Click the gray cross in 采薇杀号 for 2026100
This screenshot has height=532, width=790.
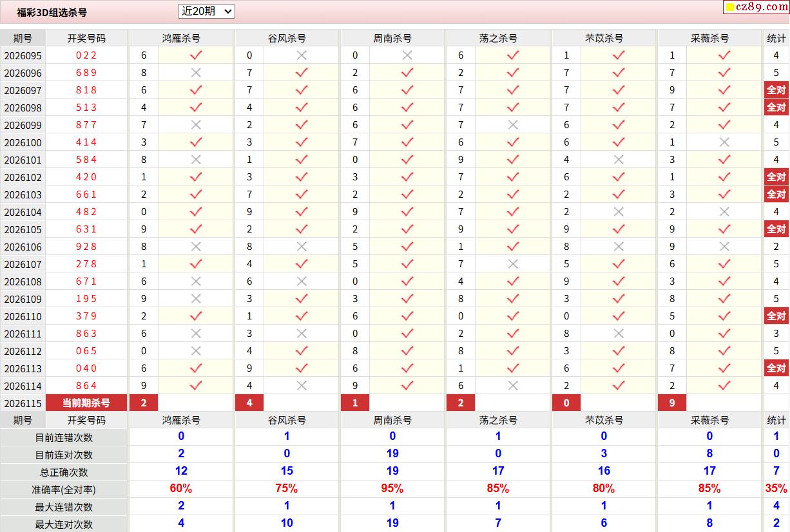[x=724, y=142]
